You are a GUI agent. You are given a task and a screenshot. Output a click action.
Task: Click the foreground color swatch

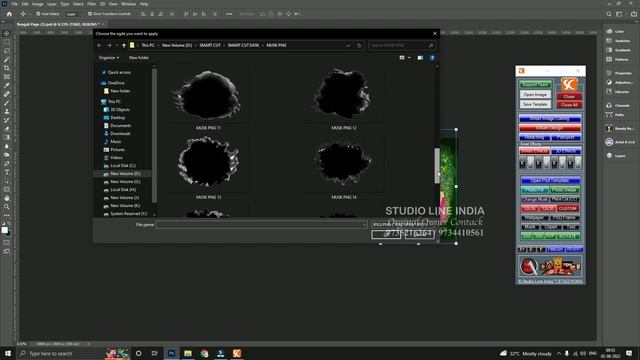[4, 230]
